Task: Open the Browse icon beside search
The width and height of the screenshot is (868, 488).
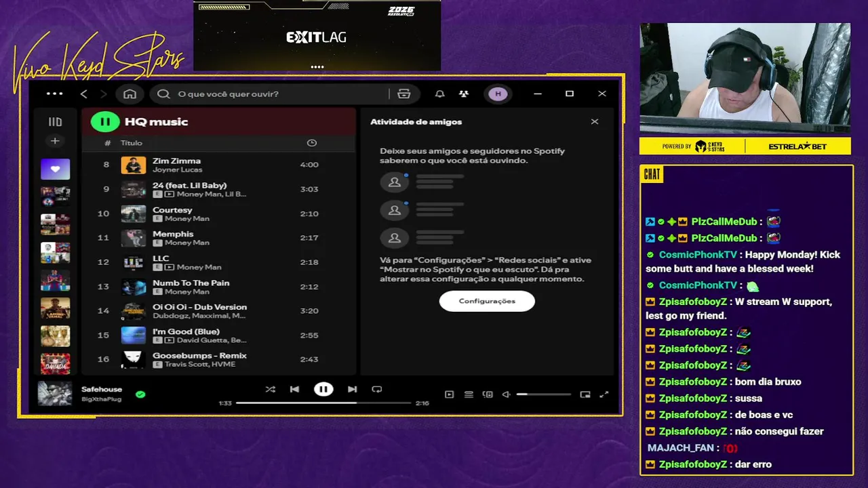Action: pos(404,94)
